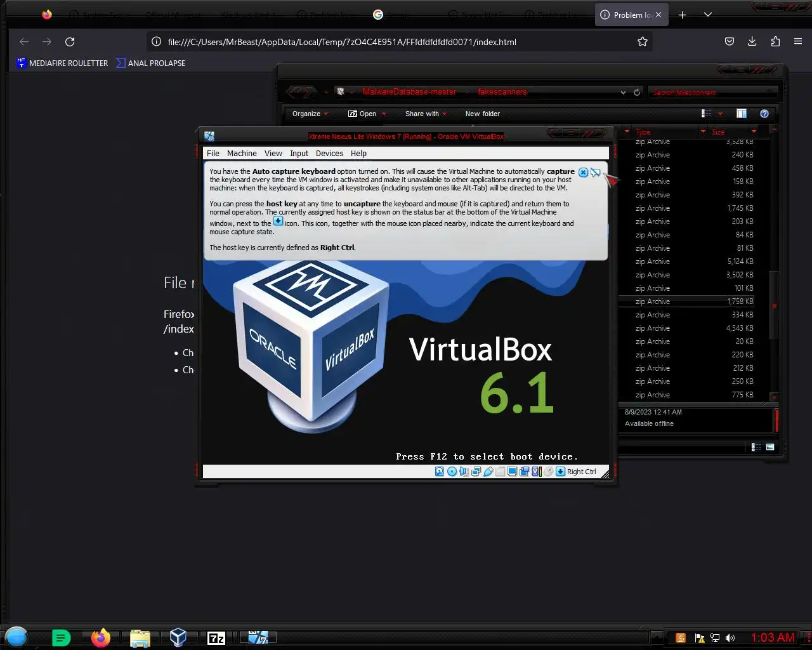Open the Firefox hamburger application menu
Viewport: 812px width, 650px height.
coord(798,42)
